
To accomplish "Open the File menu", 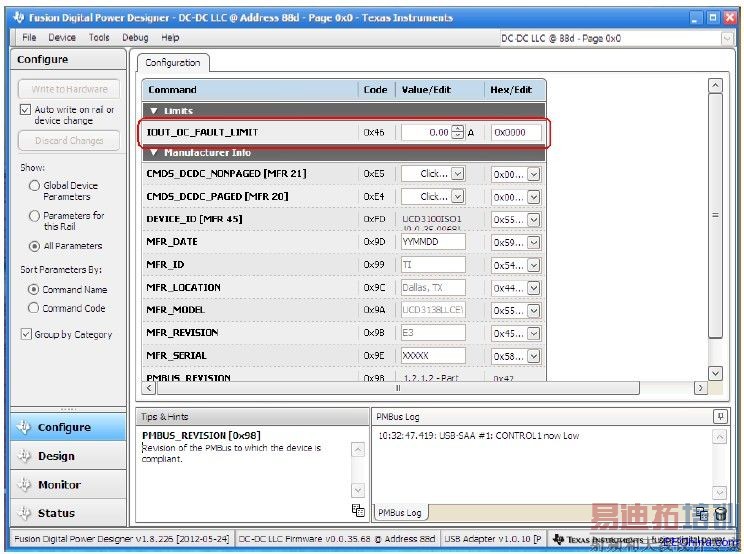I will coord(29,37).
